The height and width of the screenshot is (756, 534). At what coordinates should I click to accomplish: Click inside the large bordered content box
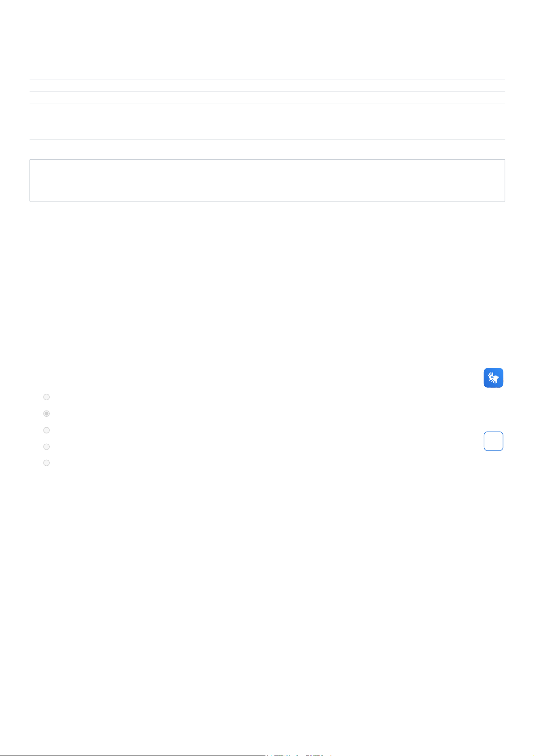(267, 180)
